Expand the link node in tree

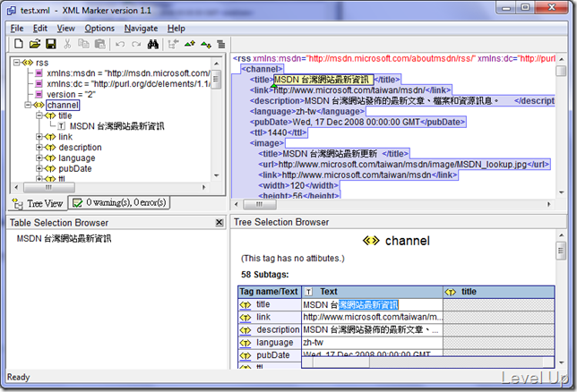(x=39, y=137)
